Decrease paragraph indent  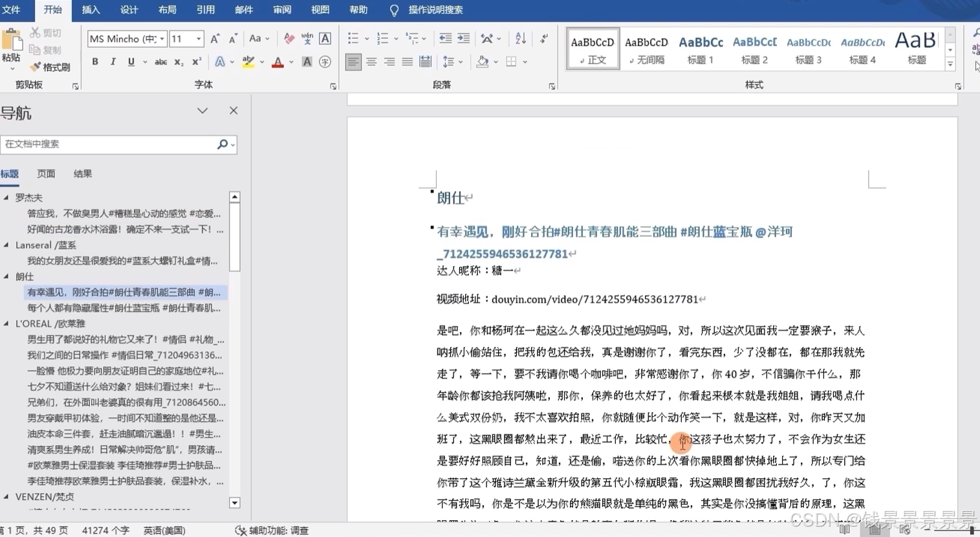coord(446,39)
